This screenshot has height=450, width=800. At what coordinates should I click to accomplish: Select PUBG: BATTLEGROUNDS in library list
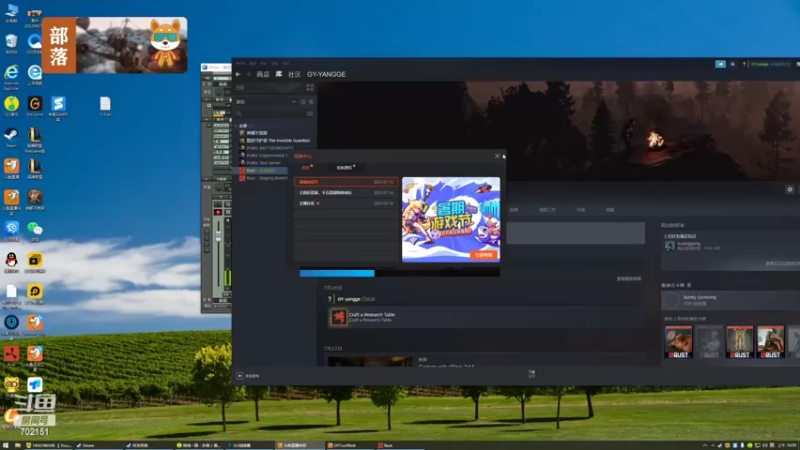click(x=266, y=148)
